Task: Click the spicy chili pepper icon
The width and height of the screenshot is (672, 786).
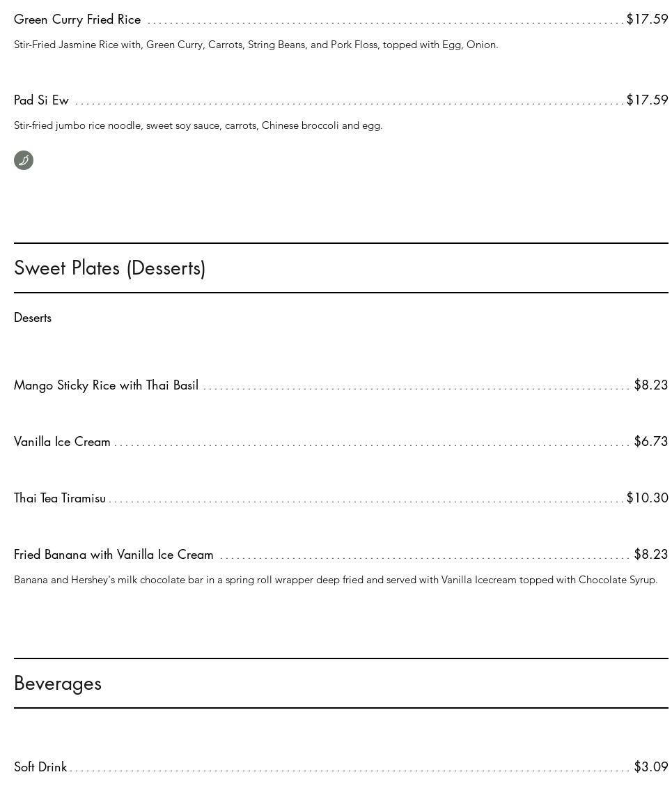Action: 24,160
